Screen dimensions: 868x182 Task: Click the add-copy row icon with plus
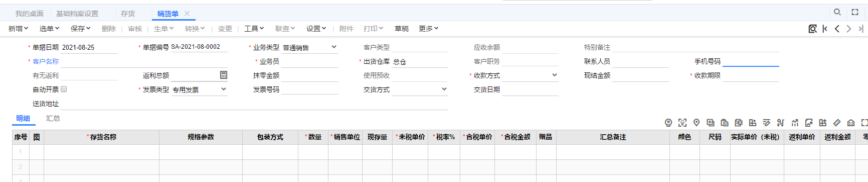(x=711, y=123)
